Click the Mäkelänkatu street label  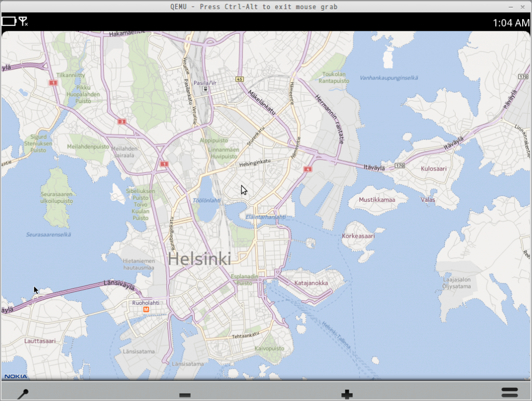point(262,102)
